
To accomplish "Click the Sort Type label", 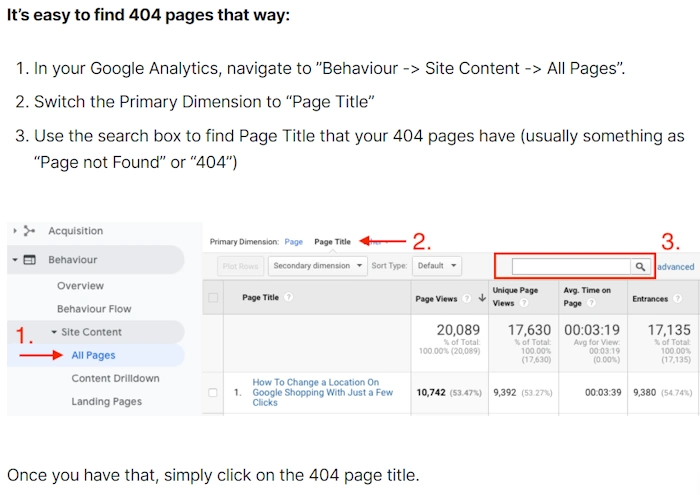I will [389, 266].
